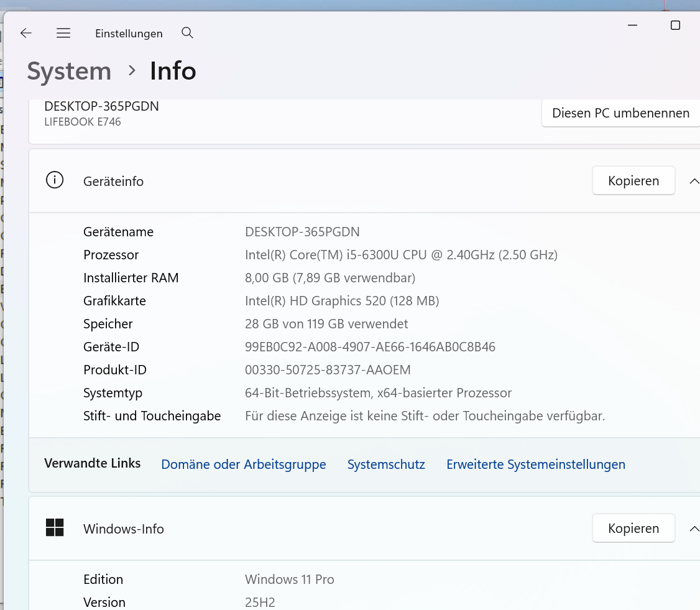700x610 pixels.
Task: Select the Produkt-ID label
Action: point(115,370)
